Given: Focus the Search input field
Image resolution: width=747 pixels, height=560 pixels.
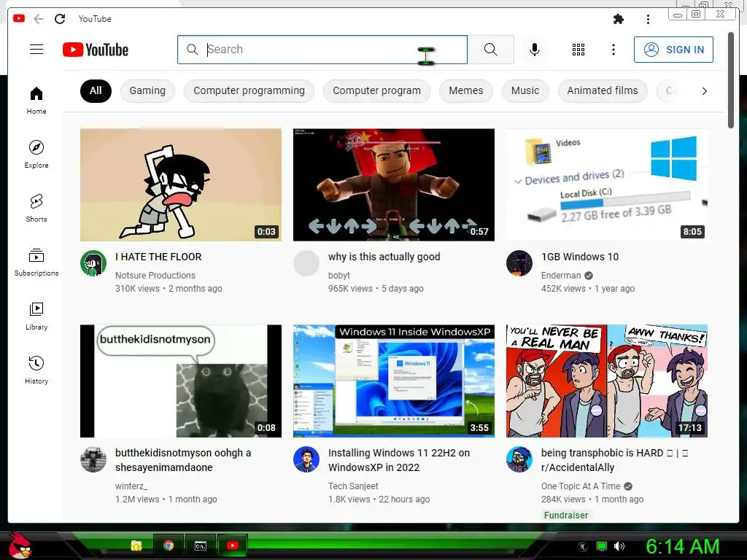Looking at the screenshot, I should (x=322, y=50).
